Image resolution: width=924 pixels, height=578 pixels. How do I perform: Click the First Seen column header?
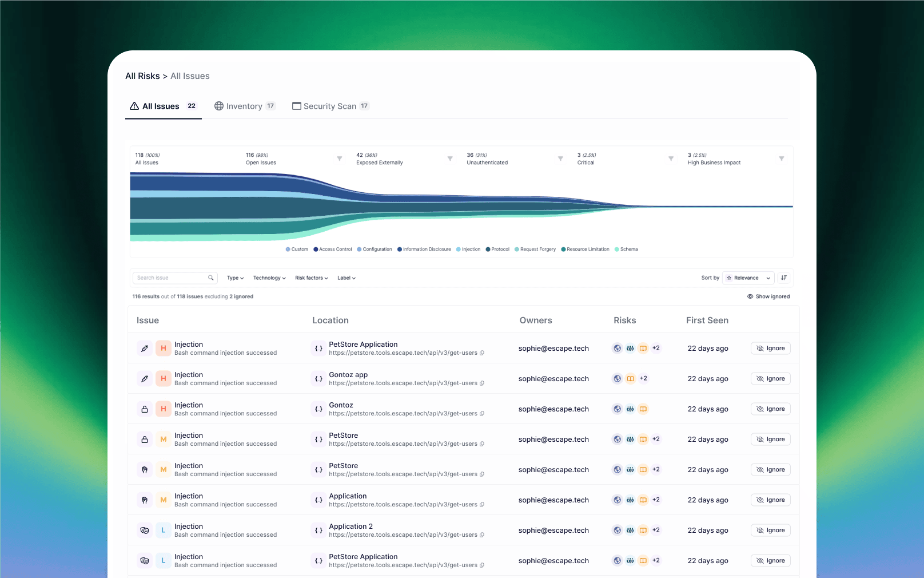click(707, 320)
